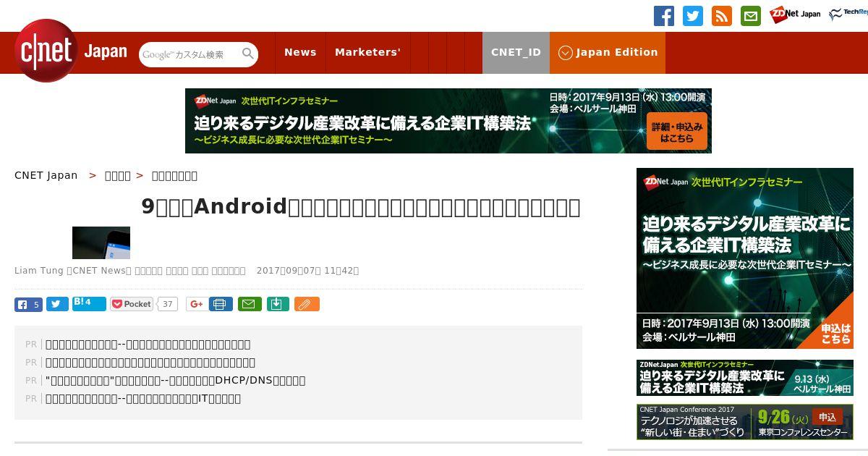Share article via Facebook button showing 5
The height and width of the screenshot is (456, 868).
[28, 304]
